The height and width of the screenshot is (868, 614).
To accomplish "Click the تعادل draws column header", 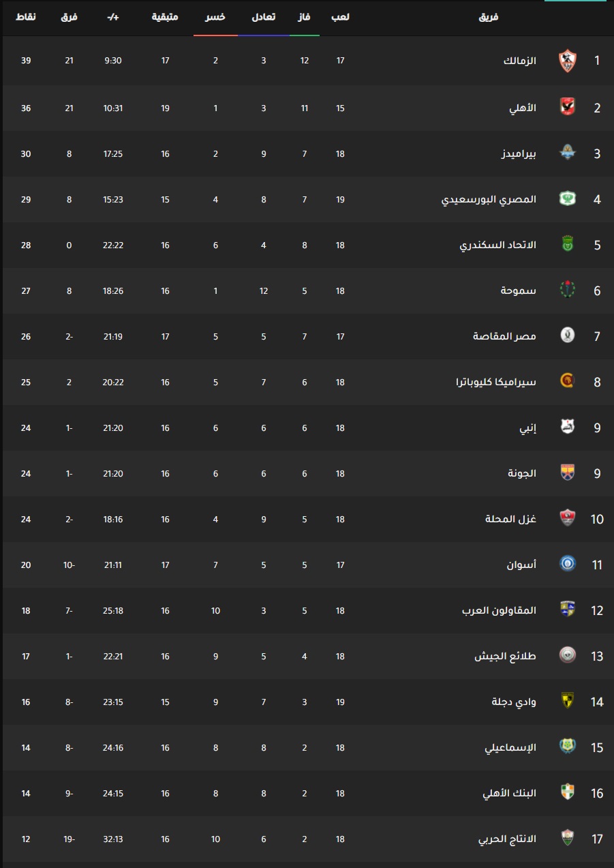I will [263, 16].
